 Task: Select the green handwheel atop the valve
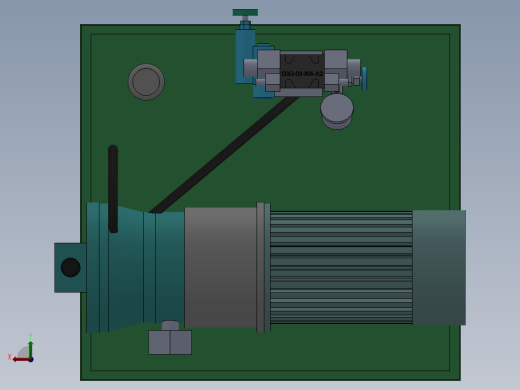click(x=245, y=13)
